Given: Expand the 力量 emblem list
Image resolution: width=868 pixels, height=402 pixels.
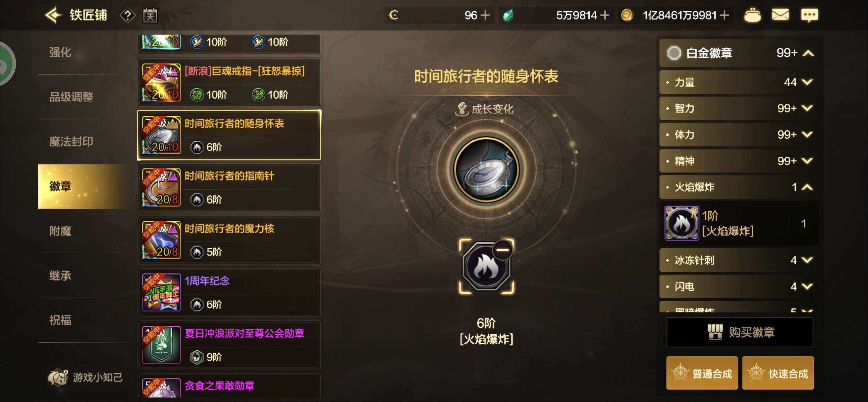Looking at the screenshot, I should (807, 82).
